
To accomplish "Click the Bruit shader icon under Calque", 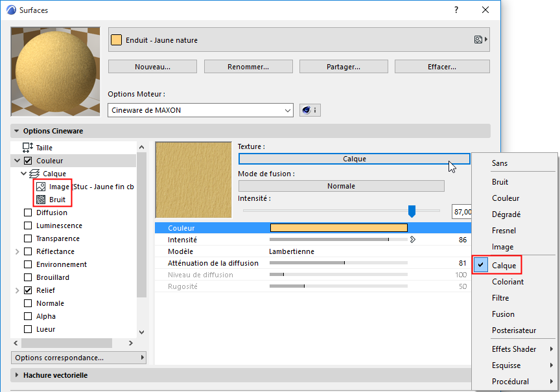I will click(40, 200).
